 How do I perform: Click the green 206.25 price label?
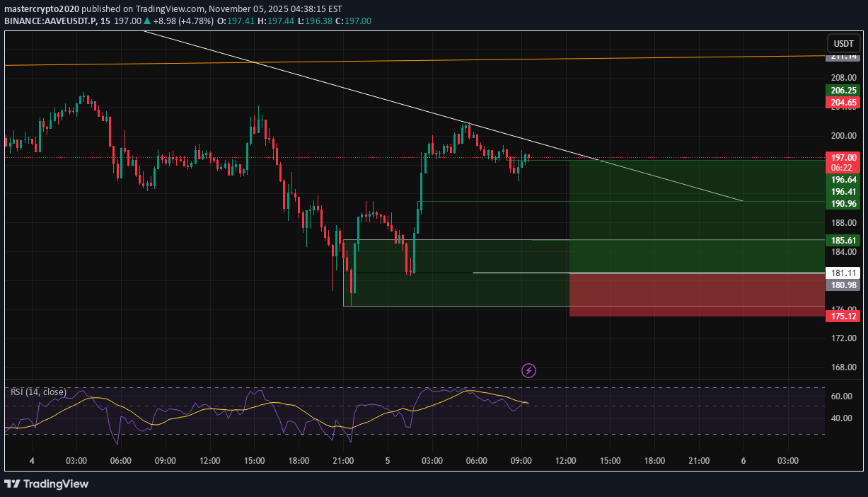tap(843, 91)
